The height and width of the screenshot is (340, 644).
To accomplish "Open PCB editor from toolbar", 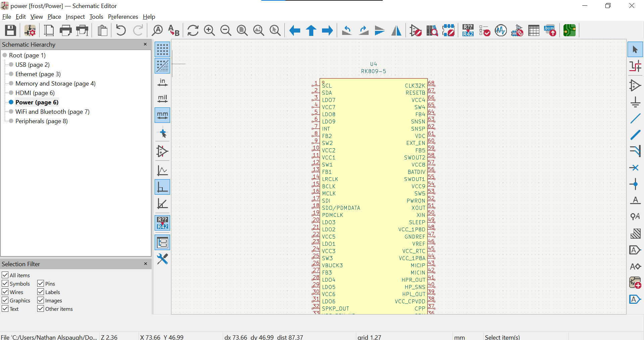I will tap(569, 31).
